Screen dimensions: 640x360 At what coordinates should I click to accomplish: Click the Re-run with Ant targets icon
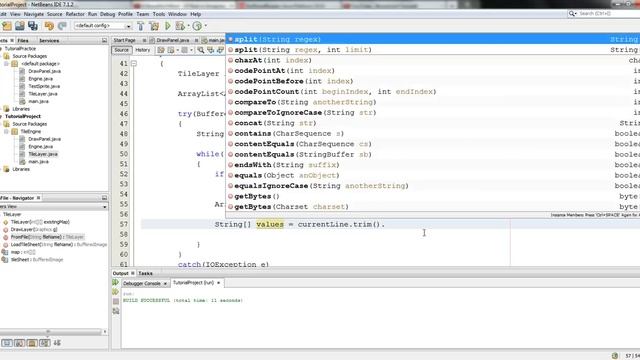click(x=116, y=292)
